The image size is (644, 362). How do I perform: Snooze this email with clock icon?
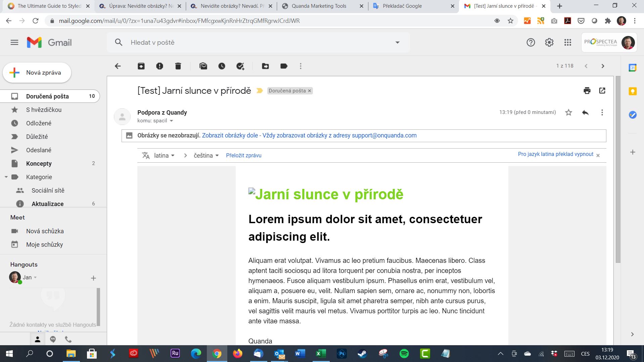point(222,66)
